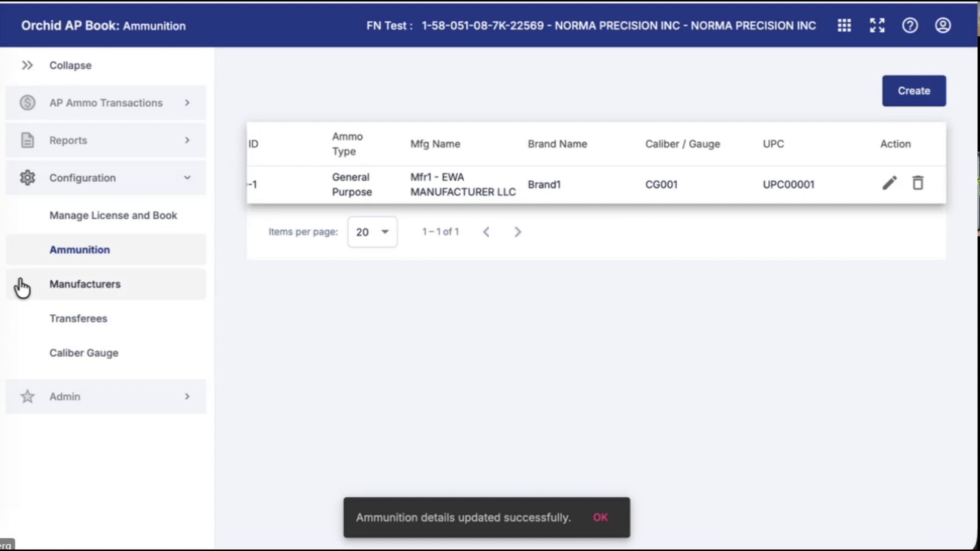The image size is (980, 551).
Task: Expand the Admin section arrow
Action: 187,396
